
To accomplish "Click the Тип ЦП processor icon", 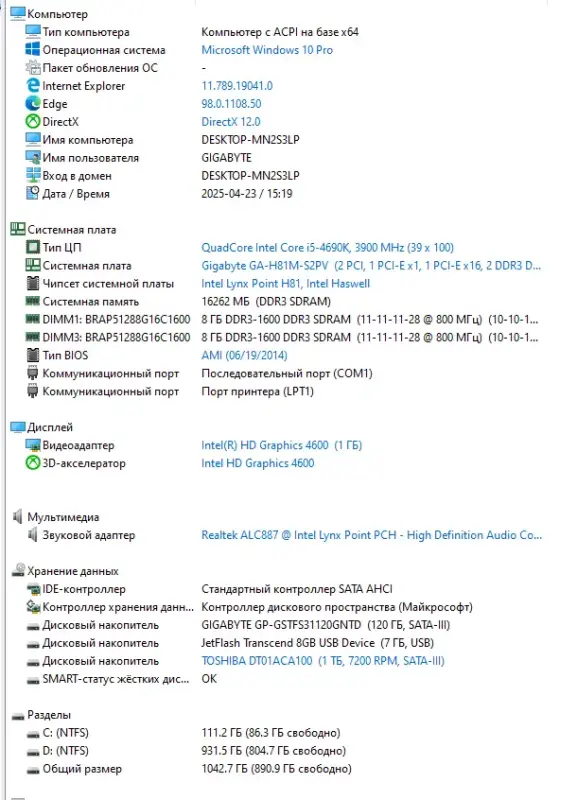I will tap(33, 247).
